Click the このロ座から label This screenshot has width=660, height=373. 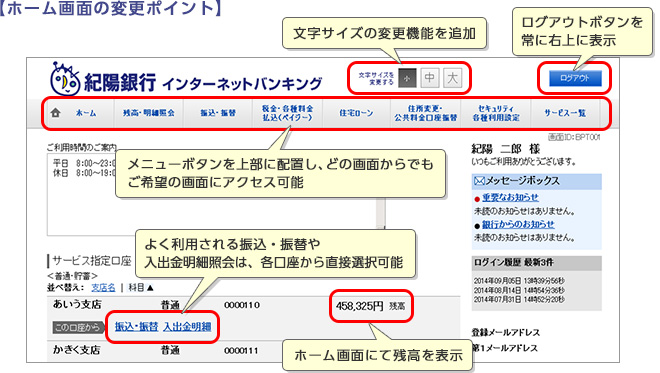pyautogui.click(x=78, y=327)
